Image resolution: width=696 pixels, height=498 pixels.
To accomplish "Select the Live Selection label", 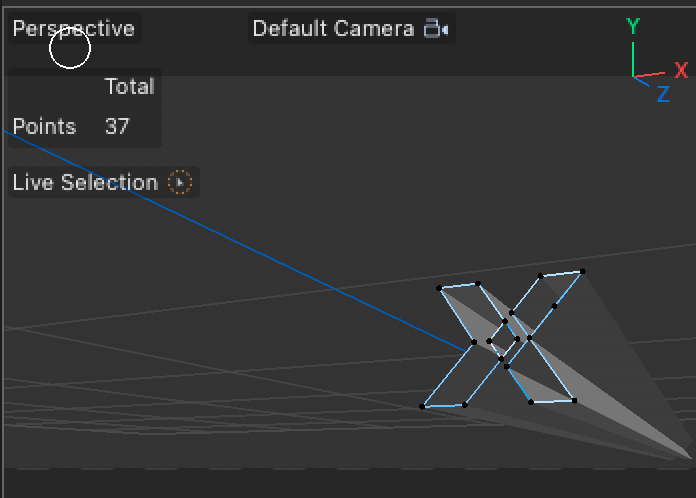I will click(85, 182).
